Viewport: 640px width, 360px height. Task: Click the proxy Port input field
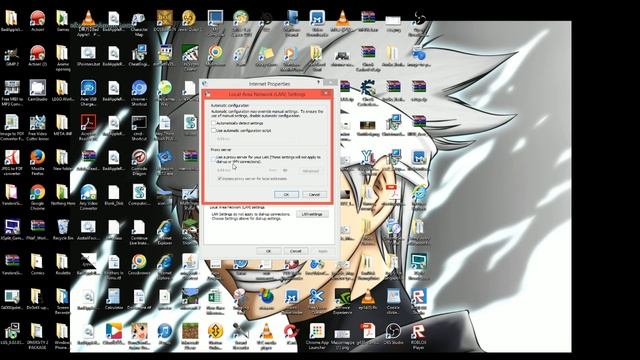(x=289, y=170)
